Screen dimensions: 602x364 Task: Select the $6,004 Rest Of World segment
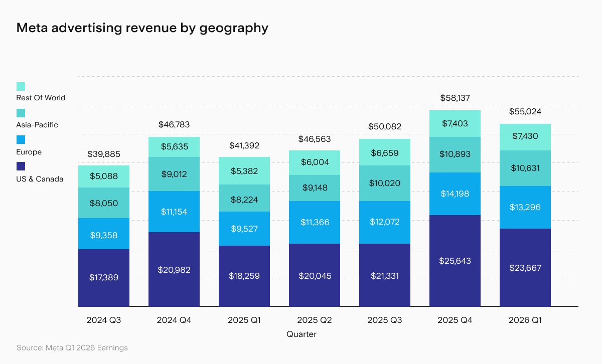pyautogui.click(x=315, y=163)
